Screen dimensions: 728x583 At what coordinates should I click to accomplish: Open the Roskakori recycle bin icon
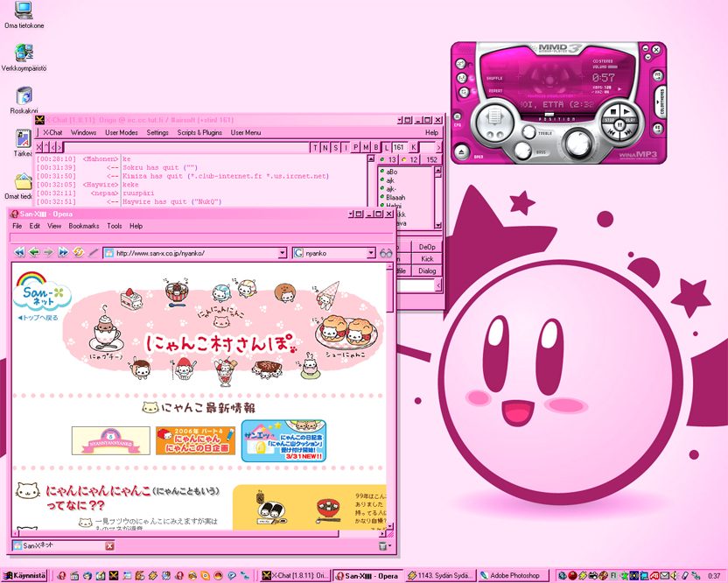pyautogui.click(x=24, y=101)
